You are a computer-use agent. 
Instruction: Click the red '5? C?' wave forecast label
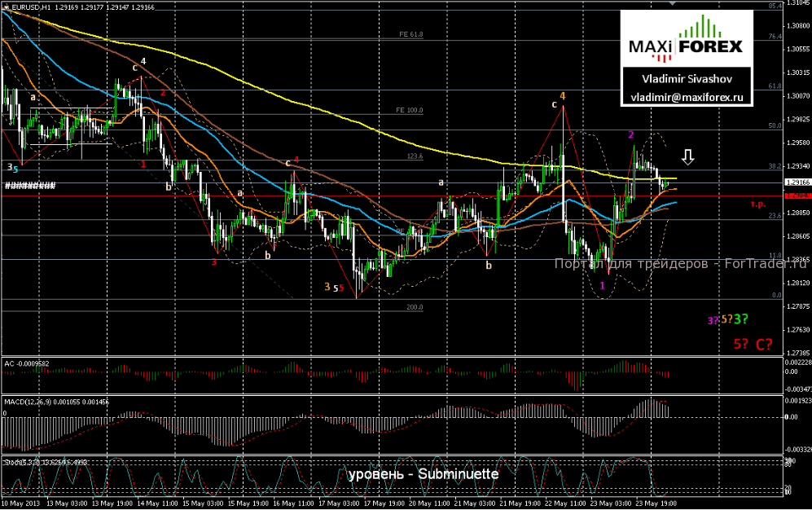coord(753,344)
